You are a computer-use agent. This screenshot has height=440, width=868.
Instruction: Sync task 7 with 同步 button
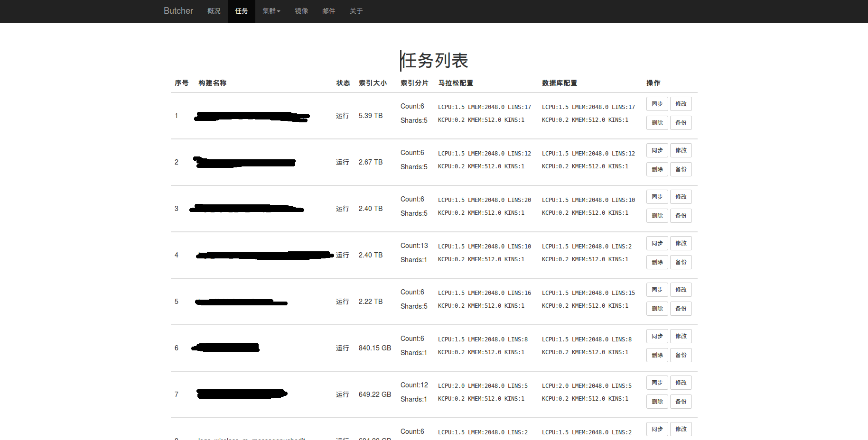(x=657, y=383)
